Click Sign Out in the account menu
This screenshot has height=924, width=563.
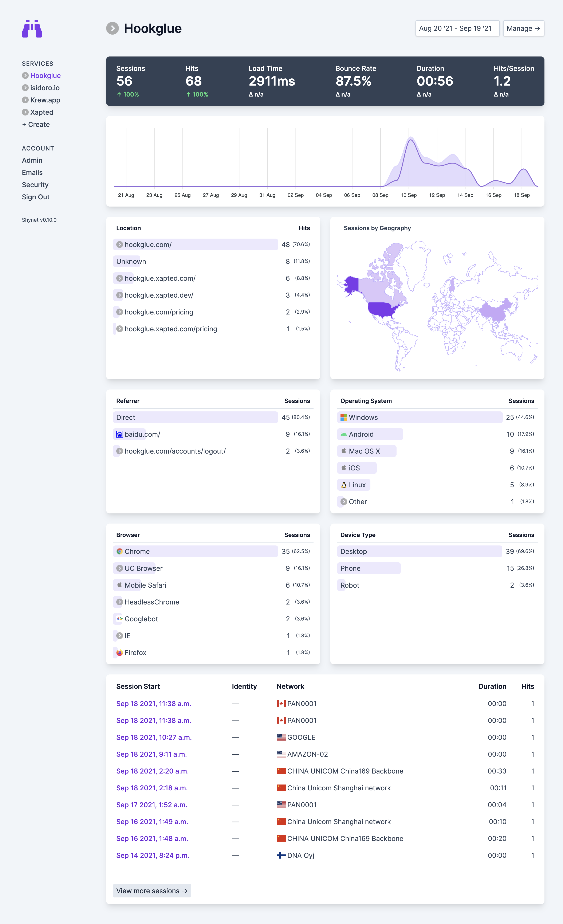point(36,197)
